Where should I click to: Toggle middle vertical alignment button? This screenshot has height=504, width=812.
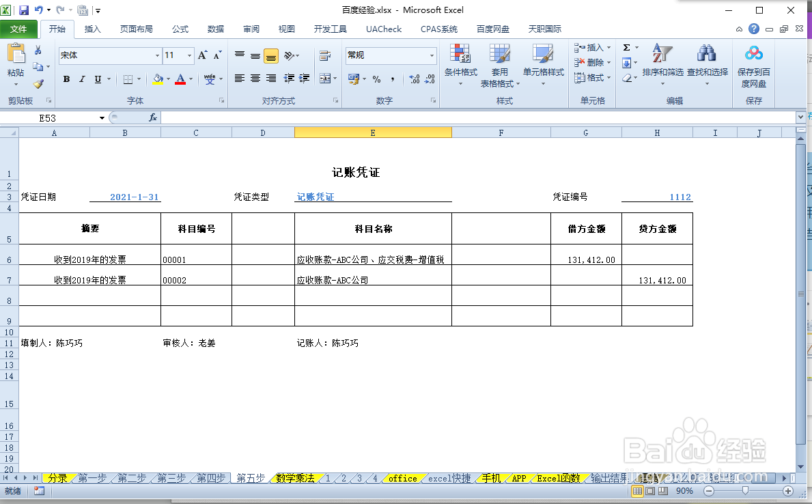coord(255,55)
